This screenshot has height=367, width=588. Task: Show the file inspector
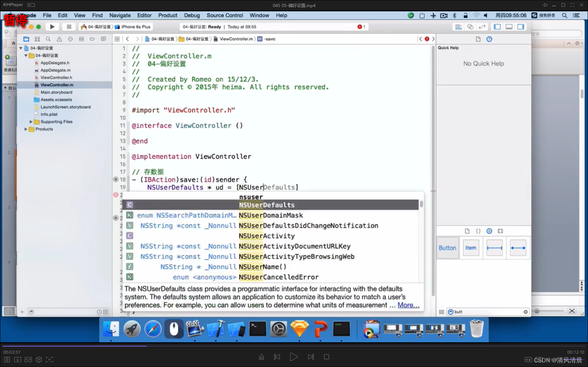coord(478,39)
